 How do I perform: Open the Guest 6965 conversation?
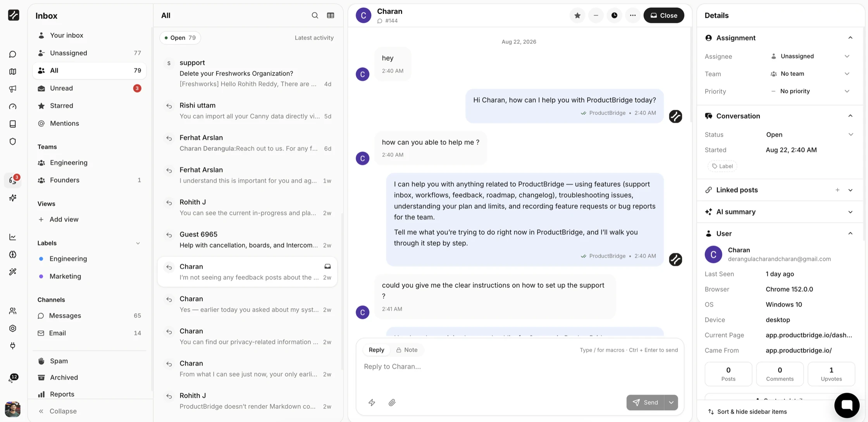247,240
